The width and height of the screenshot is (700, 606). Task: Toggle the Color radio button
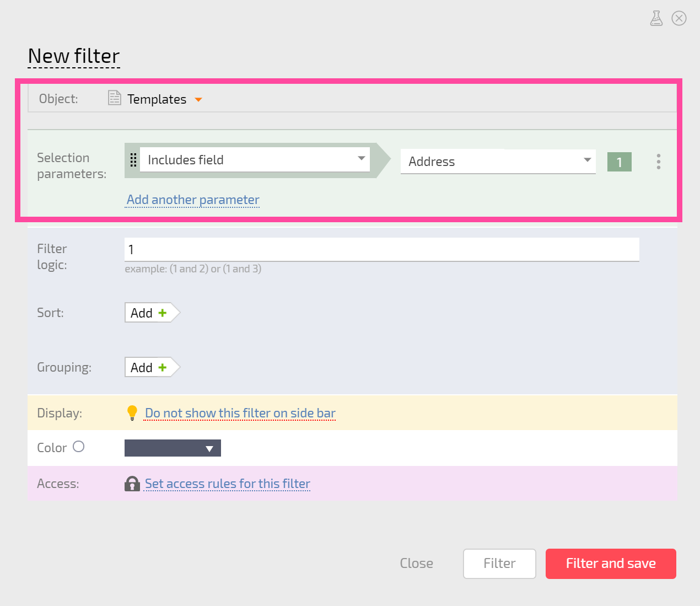tap(79, 447)
